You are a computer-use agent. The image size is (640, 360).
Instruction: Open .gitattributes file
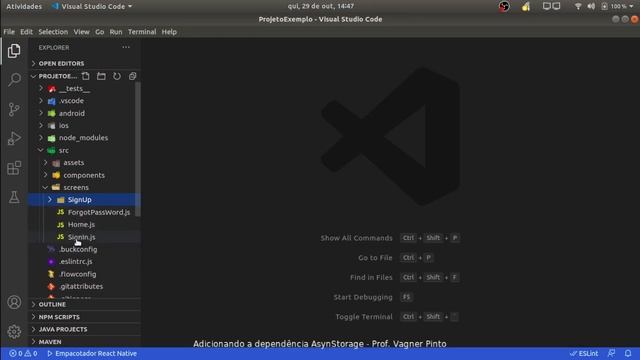84,287
